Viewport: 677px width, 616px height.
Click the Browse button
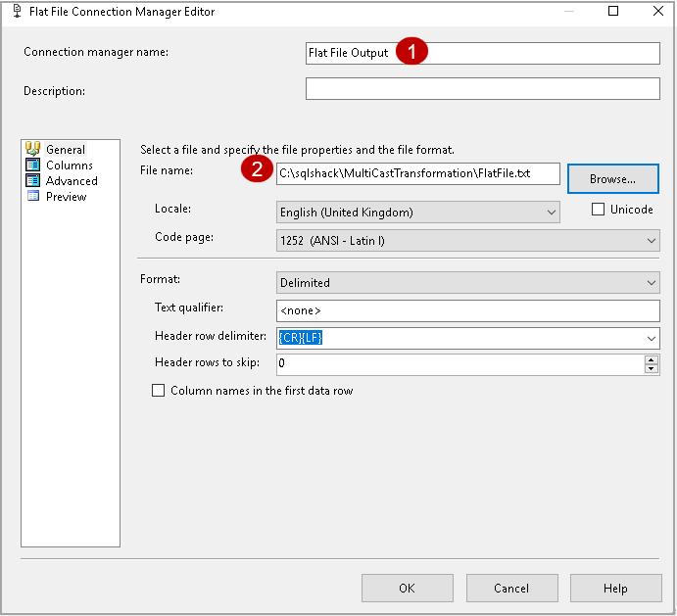point(613,178)
